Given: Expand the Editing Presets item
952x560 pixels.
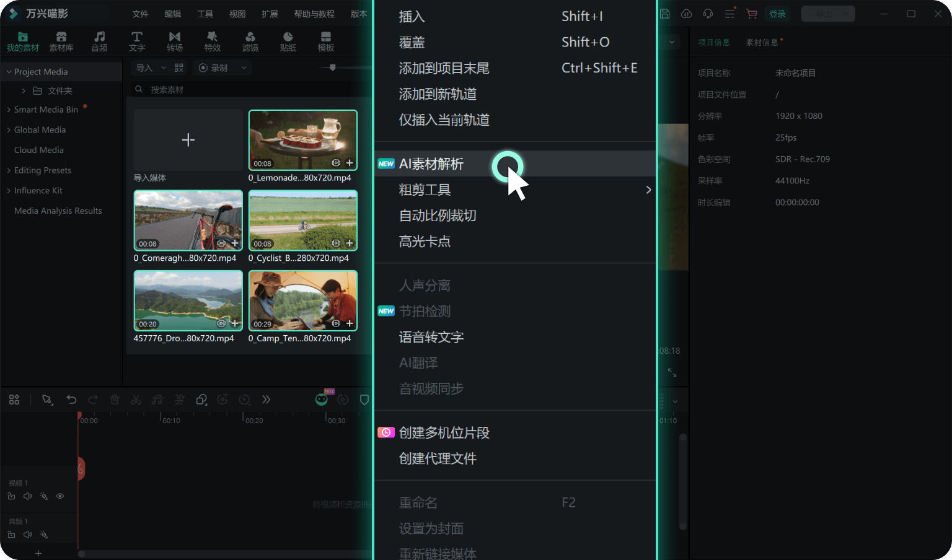Looking at the screenshot, I should (9, 170).
